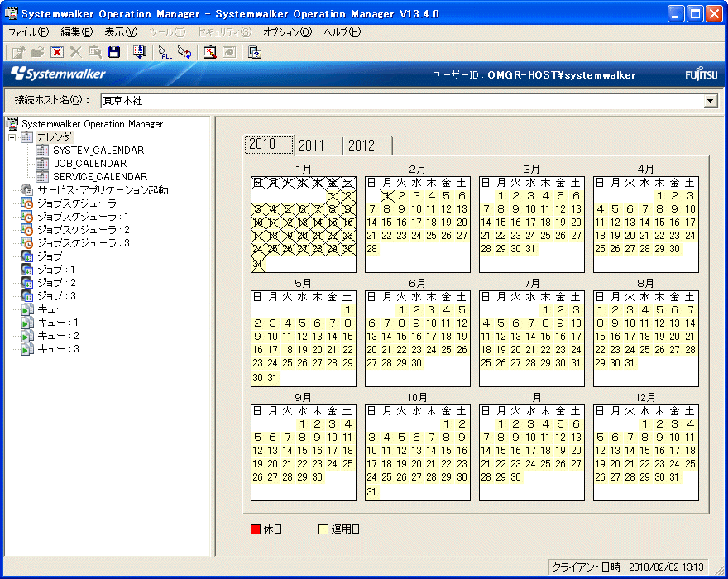Screen dimensions: 728x579
Task: Click the calendar with down arrow toolbar icon
Action: [x=139, y=52]
